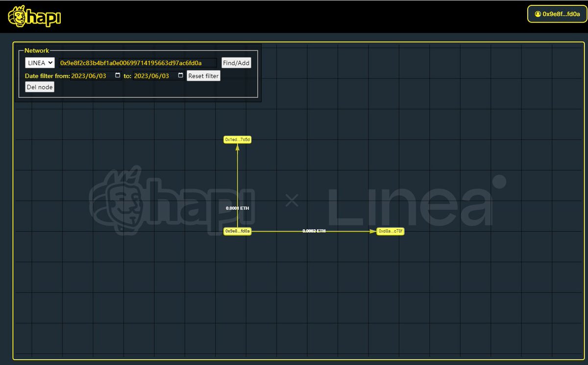This screenshot has width=588, height=365.
Task: Click the Network panel header label
Action: click(x=38, y=50)
